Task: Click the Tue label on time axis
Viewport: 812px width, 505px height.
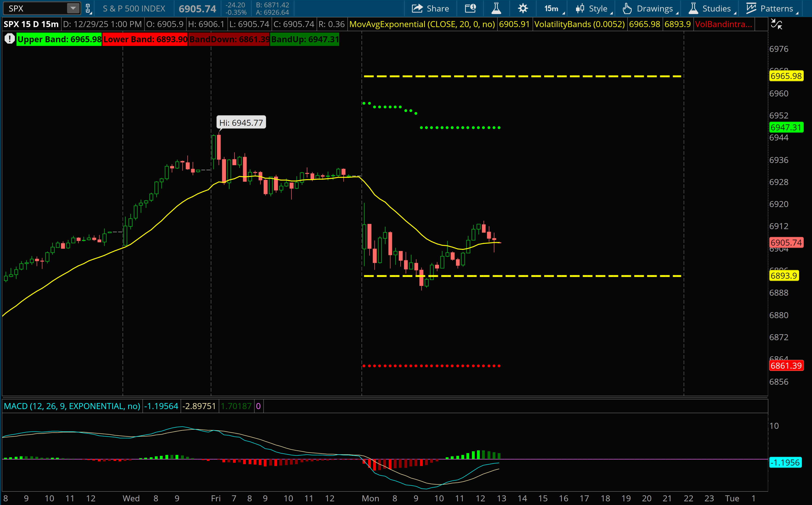Action: pyautogui.click(x=732, y=498)
